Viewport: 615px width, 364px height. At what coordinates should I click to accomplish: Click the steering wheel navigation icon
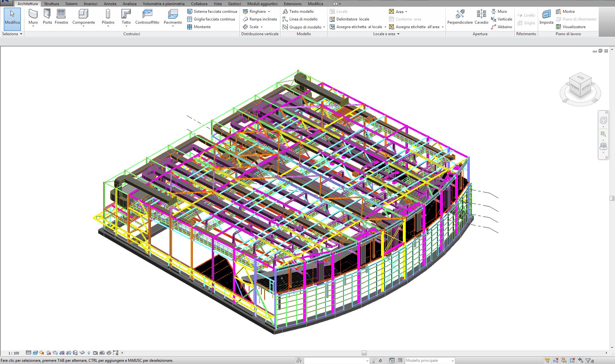603,120
